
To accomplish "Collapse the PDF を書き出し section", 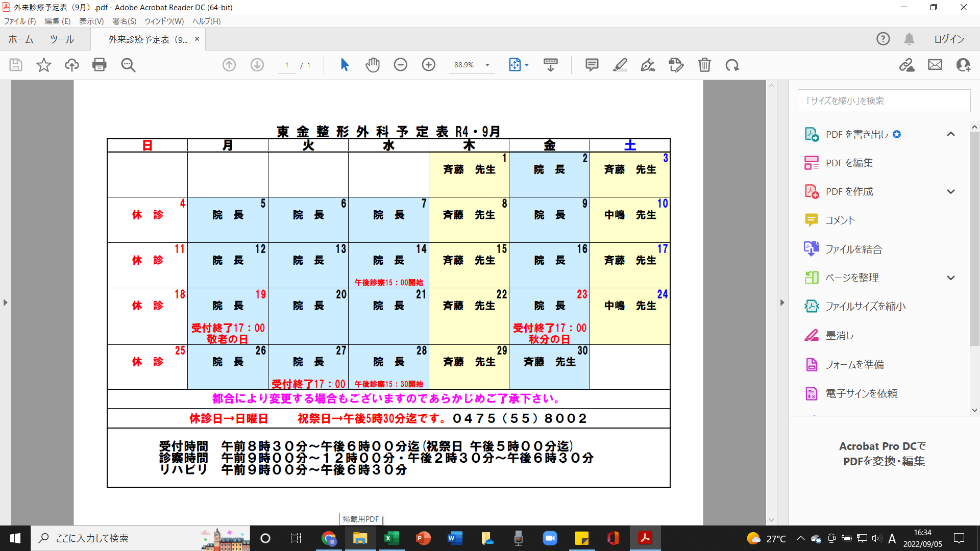I will tap(950, 134).
